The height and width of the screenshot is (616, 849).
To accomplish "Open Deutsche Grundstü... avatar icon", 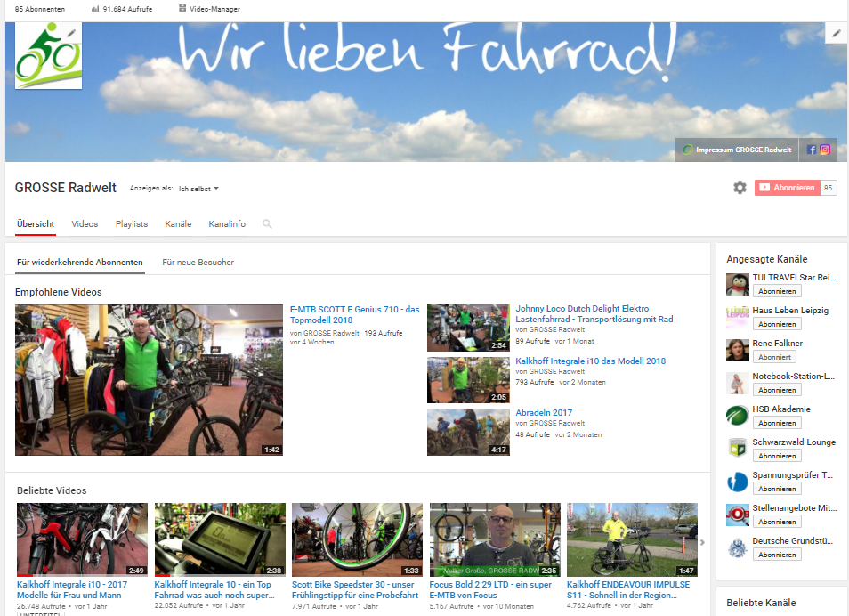I will 738,547.
